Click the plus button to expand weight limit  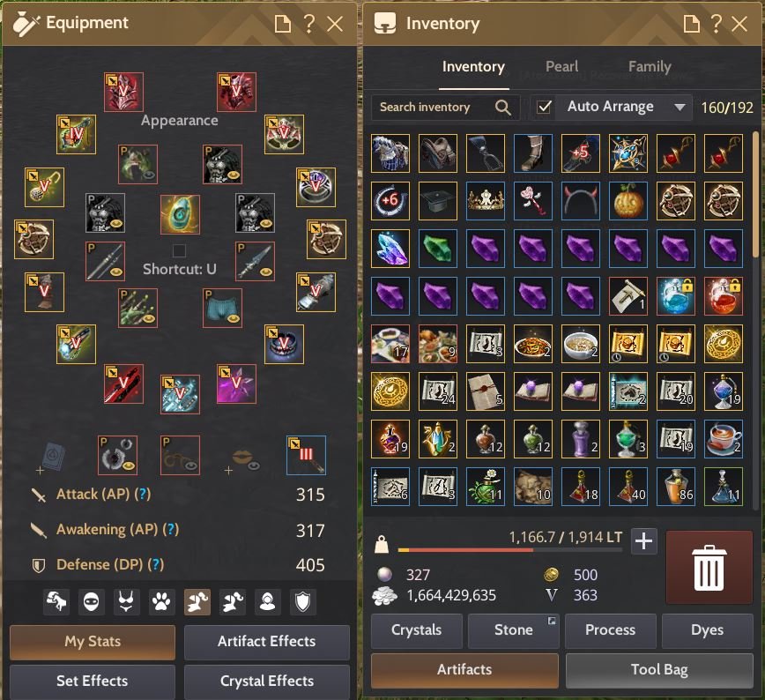click(x=643, y=540)
